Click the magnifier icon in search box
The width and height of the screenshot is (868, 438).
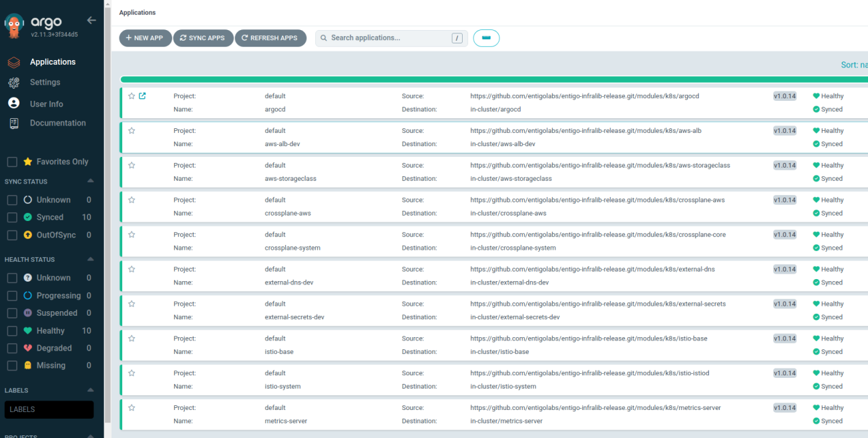click(323, 38)
